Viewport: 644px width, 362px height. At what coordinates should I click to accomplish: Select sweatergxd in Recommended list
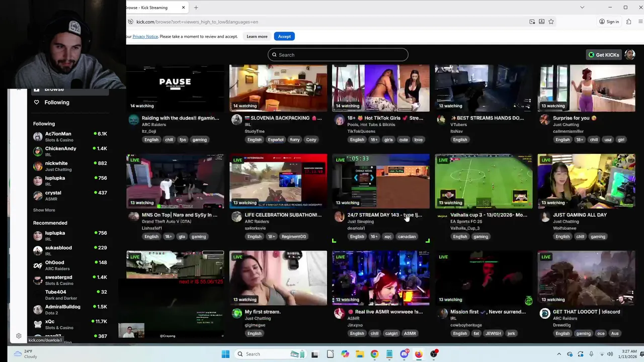click(x=70, y=280)
